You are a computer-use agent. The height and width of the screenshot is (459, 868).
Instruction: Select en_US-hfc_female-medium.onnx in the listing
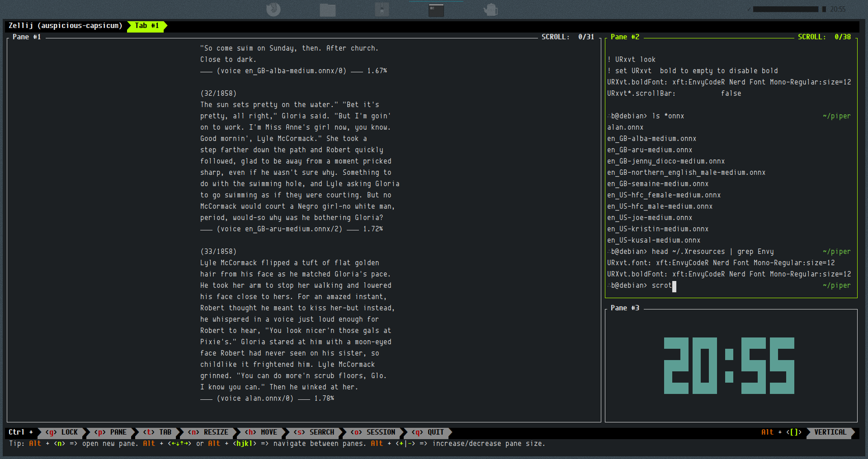(x=664, y=195)
